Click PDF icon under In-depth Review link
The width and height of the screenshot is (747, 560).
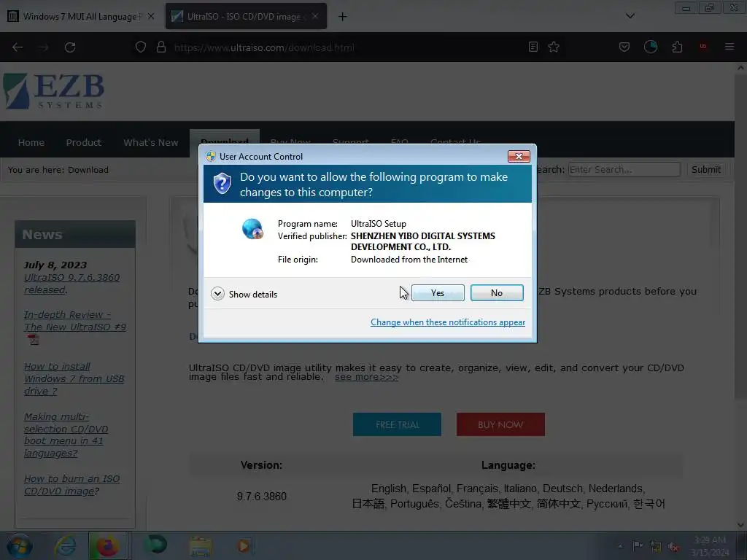coord(33,340)
